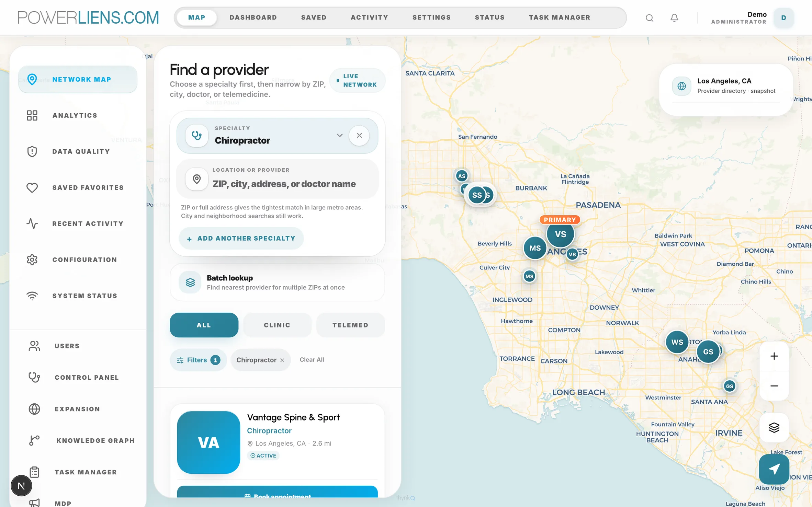
Task: Open the Batch lookup card
Action: pyautogui.click(x=277, y=282)
